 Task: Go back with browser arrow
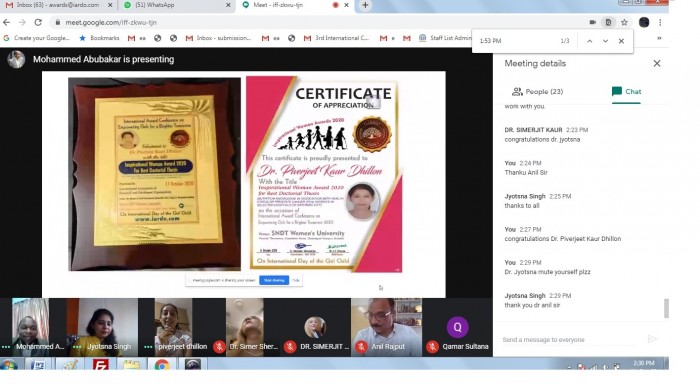pos(7,22)
